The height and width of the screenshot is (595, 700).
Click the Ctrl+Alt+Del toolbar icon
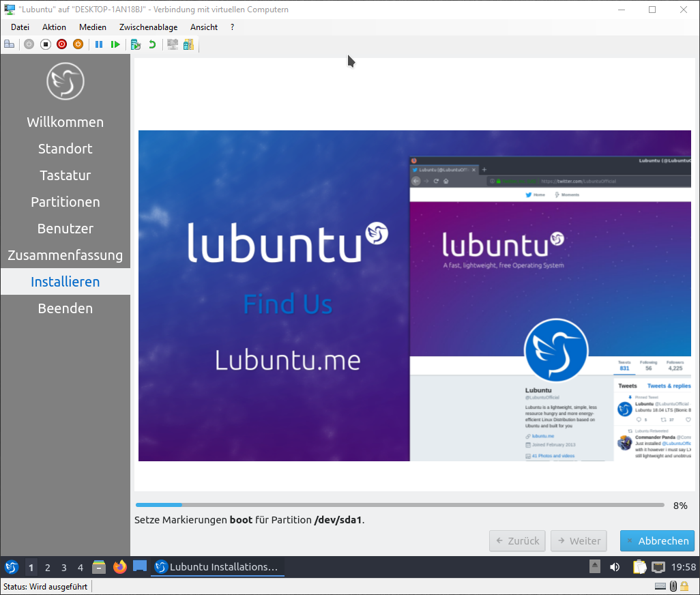click(x=9, y=44)
